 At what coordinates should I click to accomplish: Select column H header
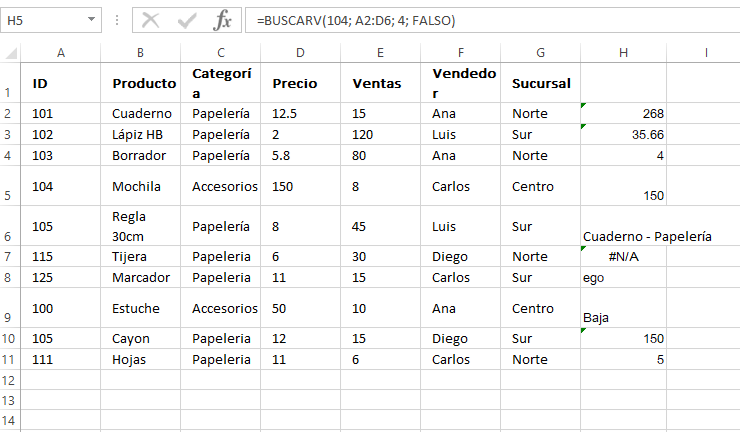623,53
